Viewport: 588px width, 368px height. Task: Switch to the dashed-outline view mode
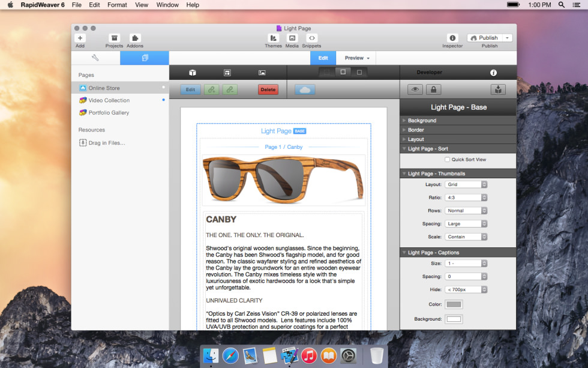pyautogui.click(x=343, y=72)
